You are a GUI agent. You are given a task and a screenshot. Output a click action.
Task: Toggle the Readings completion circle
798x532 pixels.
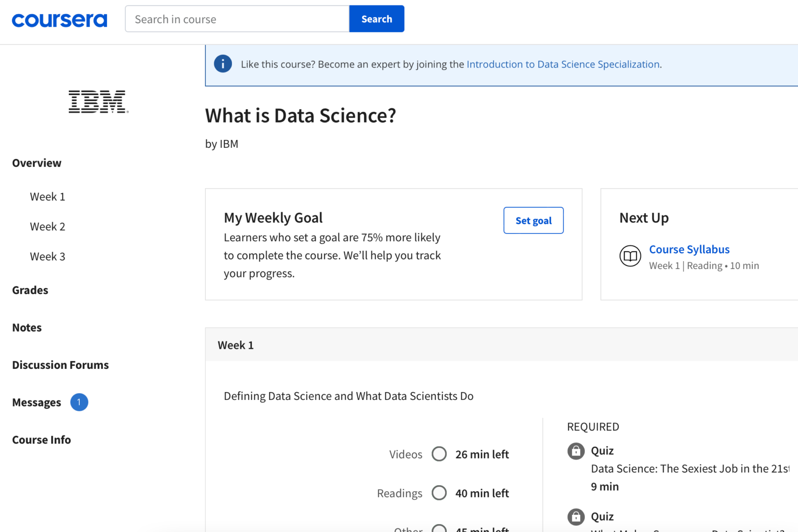[439, 493]
